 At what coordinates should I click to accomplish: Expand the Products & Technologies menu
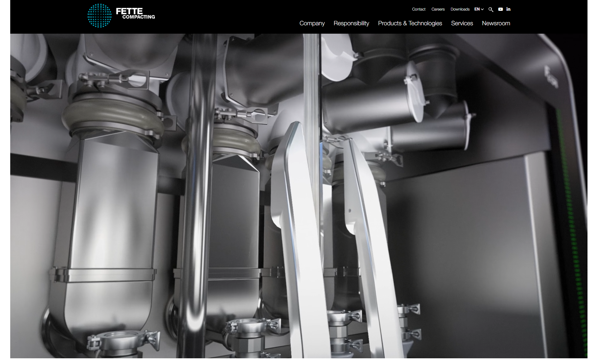410,23
